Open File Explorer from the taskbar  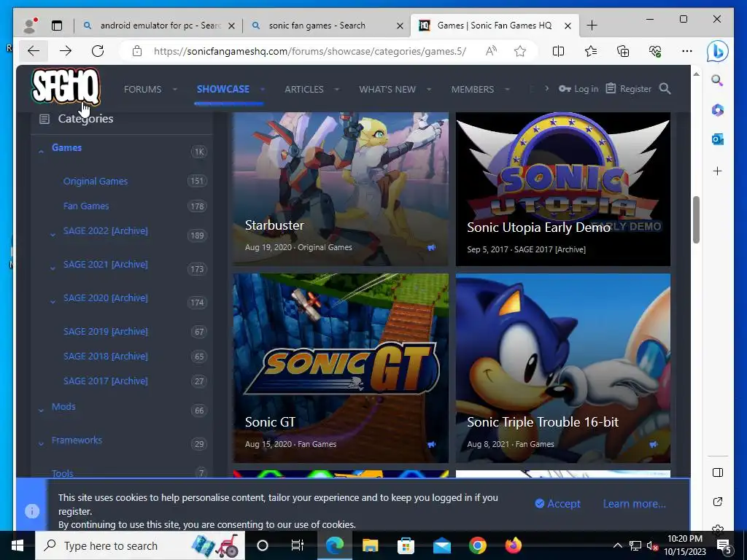[x=370, y=545]
